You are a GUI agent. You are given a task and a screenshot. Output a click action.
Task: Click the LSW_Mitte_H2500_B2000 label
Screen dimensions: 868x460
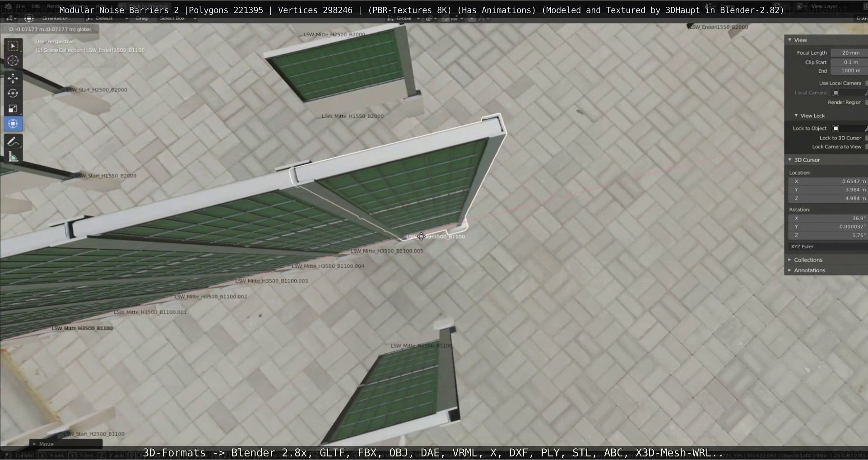[334, 34]
